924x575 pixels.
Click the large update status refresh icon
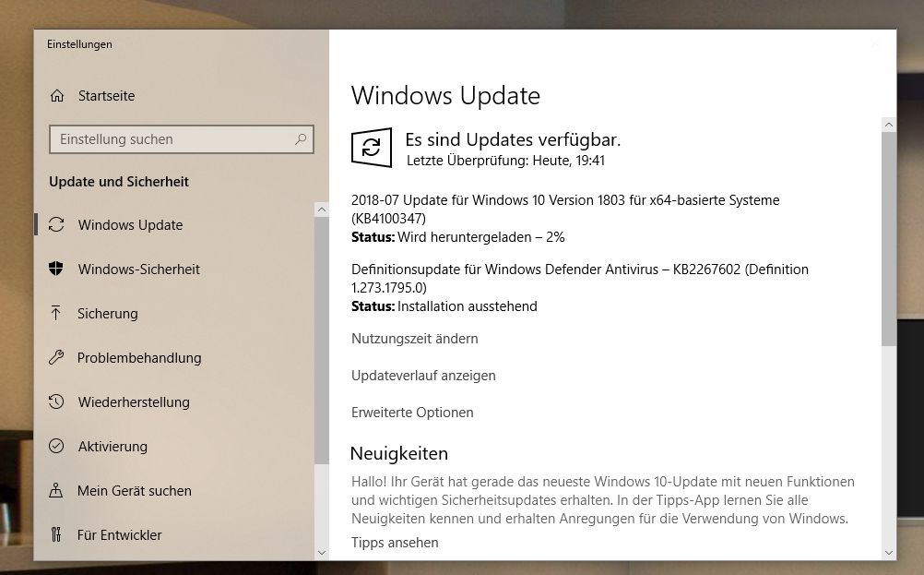pos(372,148)
